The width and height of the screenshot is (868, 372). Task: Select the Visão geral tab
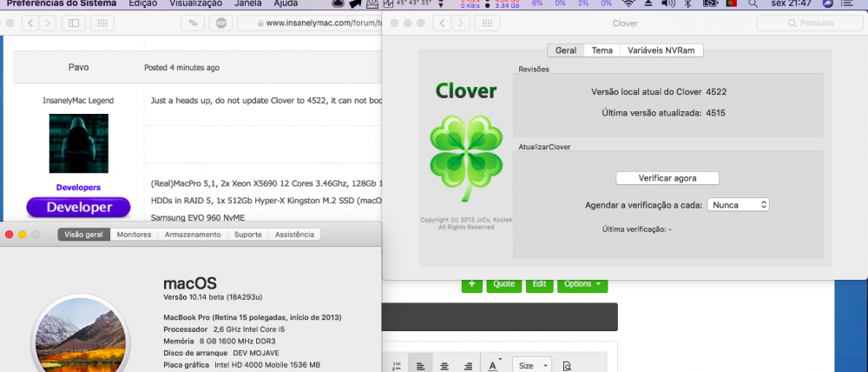83,235
